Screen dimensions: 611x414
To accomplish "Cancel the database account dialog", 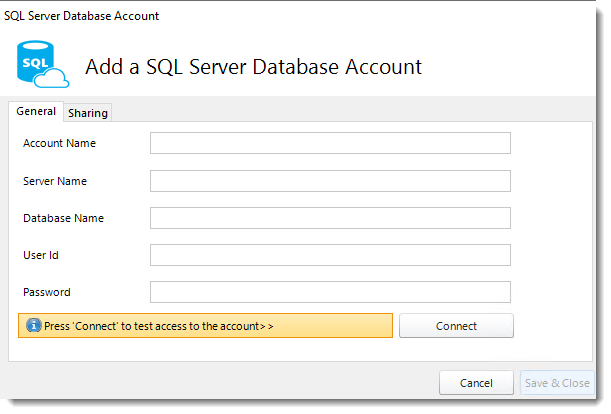I will pyautogui.click(x=476, y=383).
